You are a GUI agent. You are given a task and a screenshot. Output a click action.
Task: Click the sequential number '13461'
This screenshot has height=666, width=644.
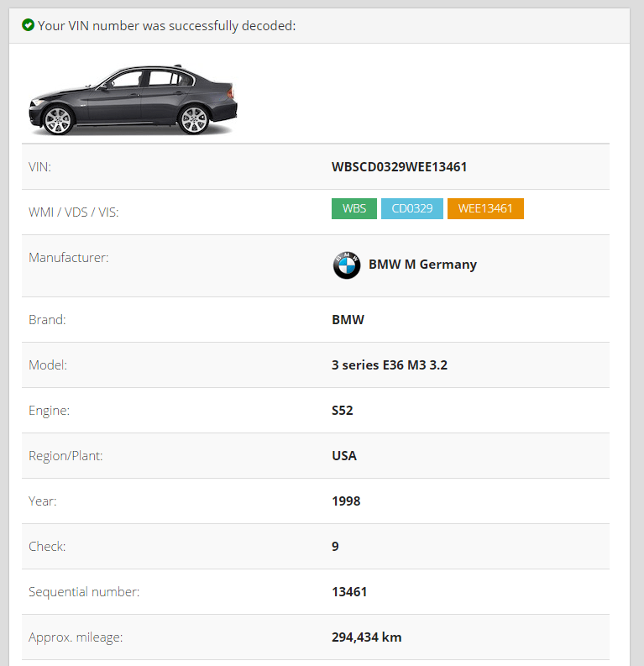click(x=349, y=591)
